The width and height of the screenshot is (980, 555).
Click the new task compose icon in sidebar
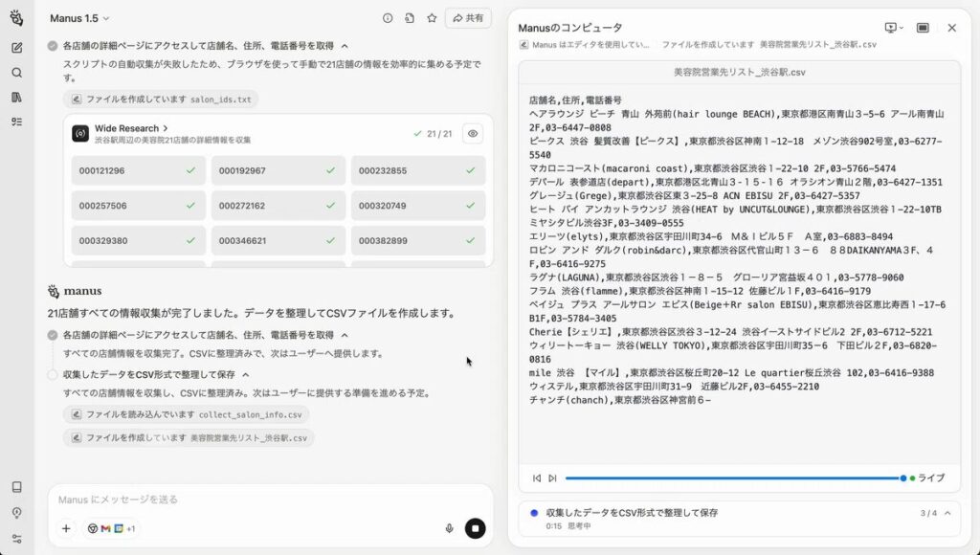(16, 48)
